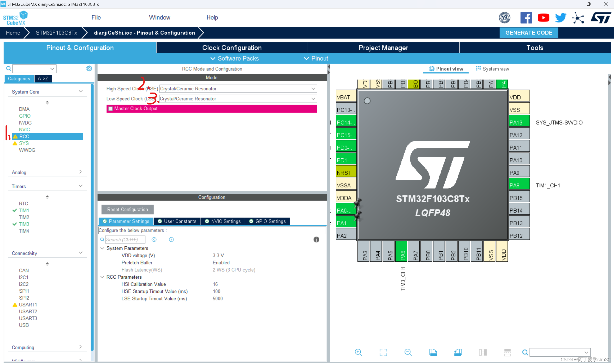Rotate the chip counterclockwise
The image size is (614, 364).
pyautogui.click(x=458, y=352)
